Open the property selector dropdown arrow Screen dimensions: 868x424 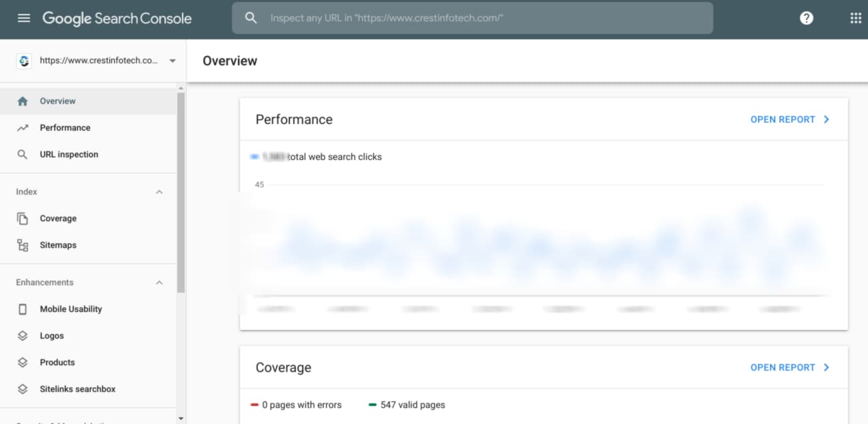click(x=173, y=61)
